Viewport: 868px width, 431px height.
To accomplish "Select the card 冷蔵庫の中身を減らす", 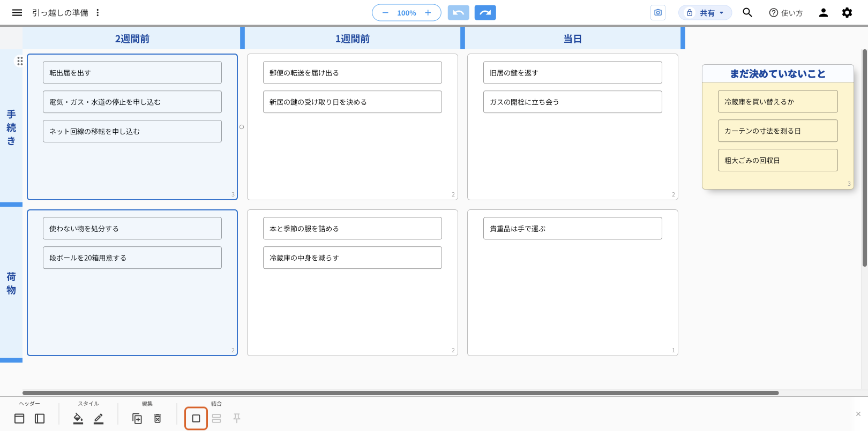I will click(353, 258).
